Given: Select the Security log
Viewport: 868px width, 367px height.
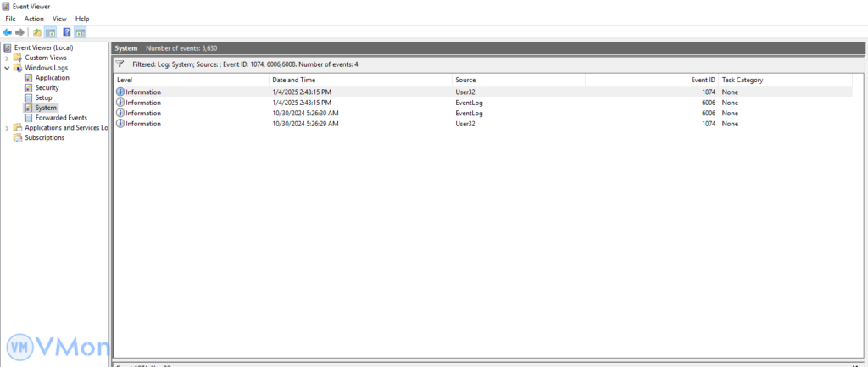Looking at the screenshot, I should 47,87.
